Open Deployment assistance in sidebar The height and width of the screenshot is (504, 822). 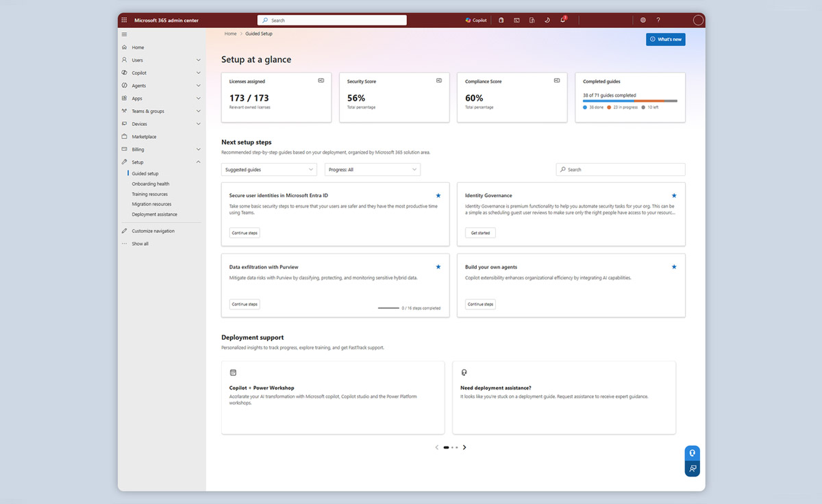[x=155, y=214]
